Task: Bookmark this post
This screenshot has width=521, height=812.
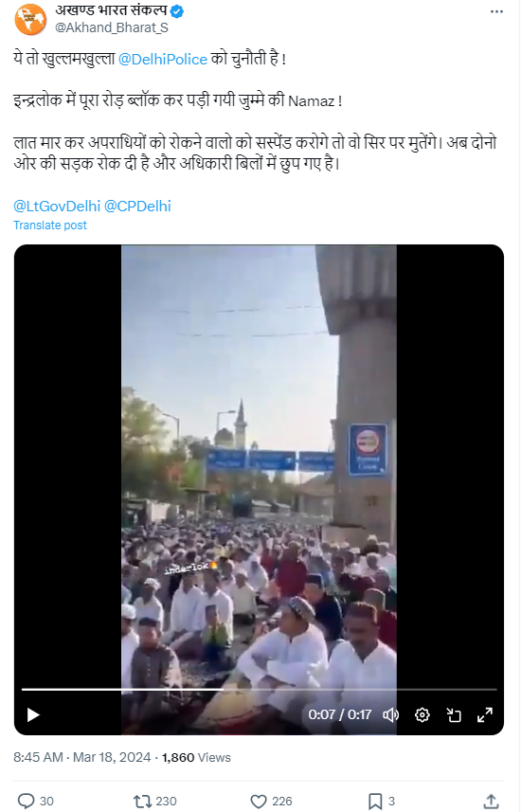Action: (x=375, y=802)
